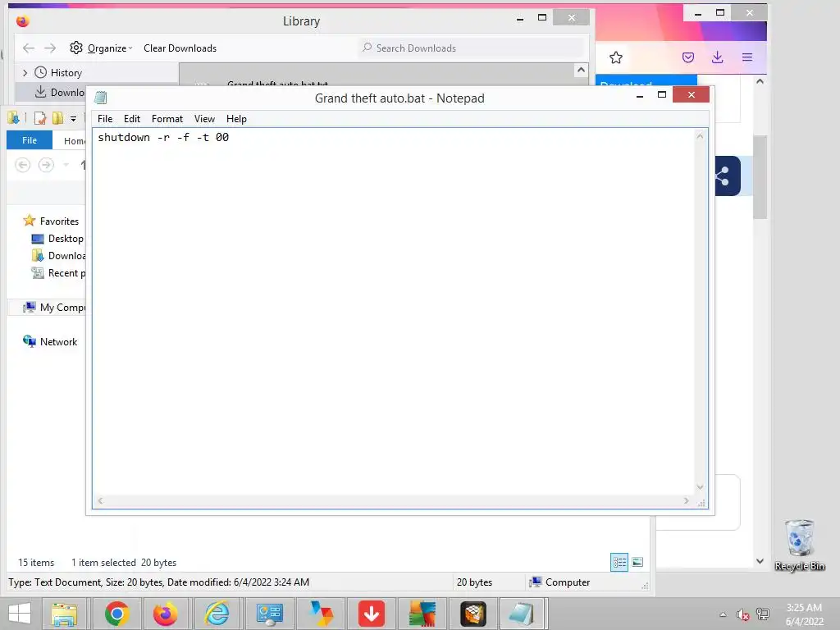This screenshot has width=840, height=630.
Task: Open Notepad's Edit menu
Action: coord(132,119)
